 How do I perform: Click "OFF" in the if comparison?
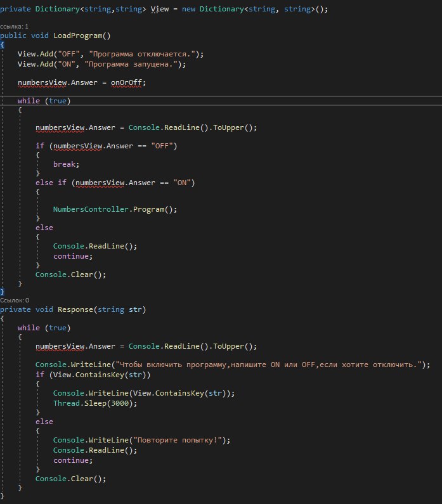[x=162, y=146]
